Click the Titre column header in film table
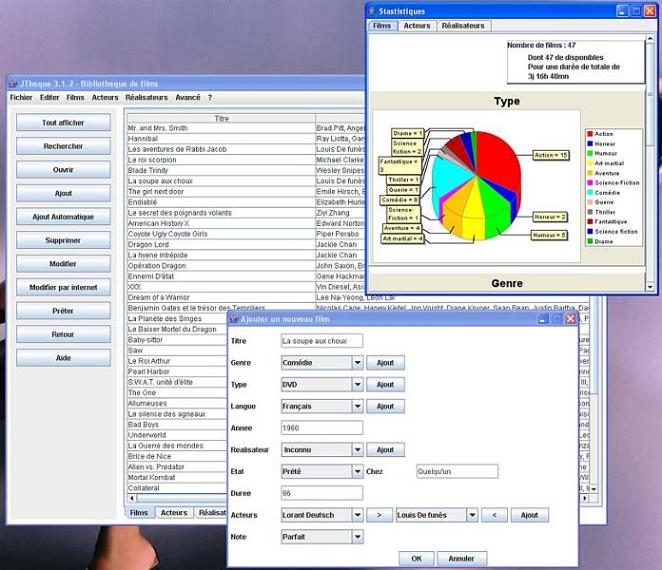The width and height of the screenshot is (662, 570). (221, 118)
